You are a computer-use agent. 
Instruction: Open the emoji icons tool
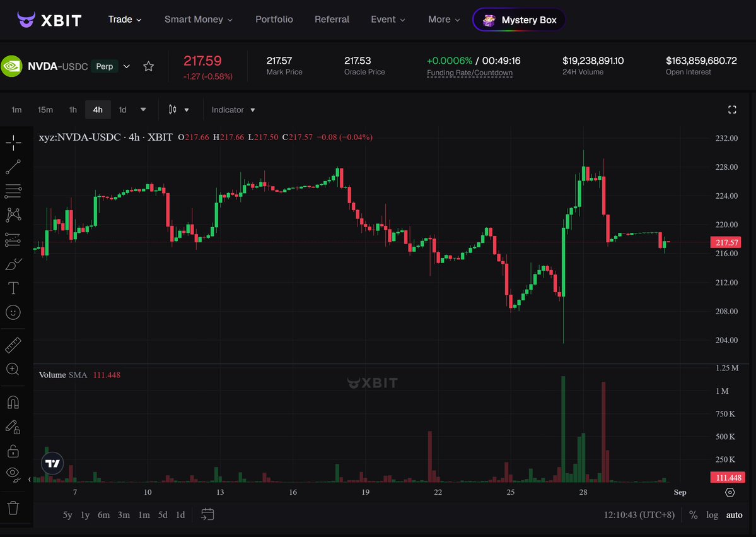13,312
